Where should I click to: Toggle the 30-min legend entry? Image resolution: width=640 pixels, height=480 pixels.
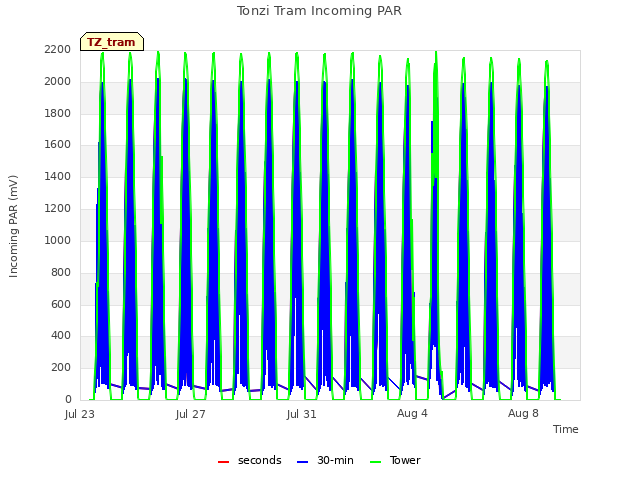pos(325,460)
